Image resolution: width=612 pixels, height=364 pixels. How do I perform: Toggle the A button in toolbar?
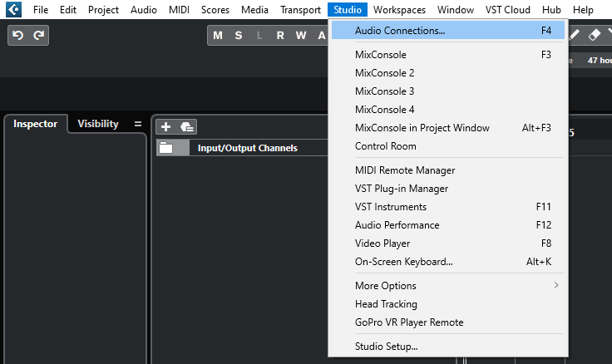321,36
